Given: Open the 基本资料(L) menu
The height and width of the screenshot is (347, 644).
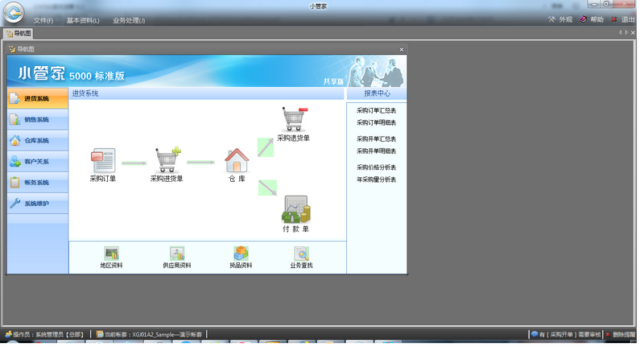Looking at the screenshot, I should [x=83, y=20].
